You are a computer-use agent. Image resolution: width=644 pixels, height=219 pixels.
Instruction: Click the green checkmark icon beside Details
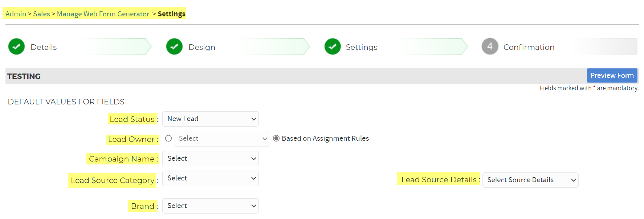(x=16, y=47)
